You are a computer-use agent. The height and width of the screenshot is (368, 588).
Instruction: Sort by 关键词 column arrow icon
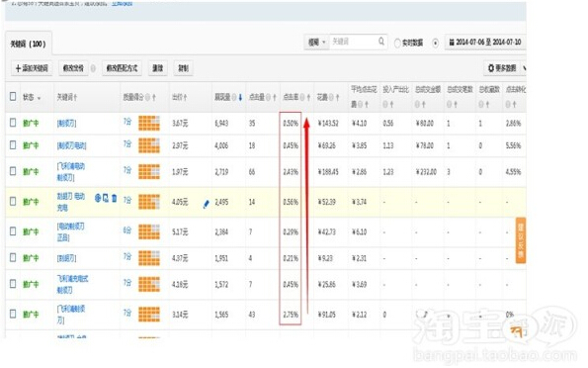75,97
